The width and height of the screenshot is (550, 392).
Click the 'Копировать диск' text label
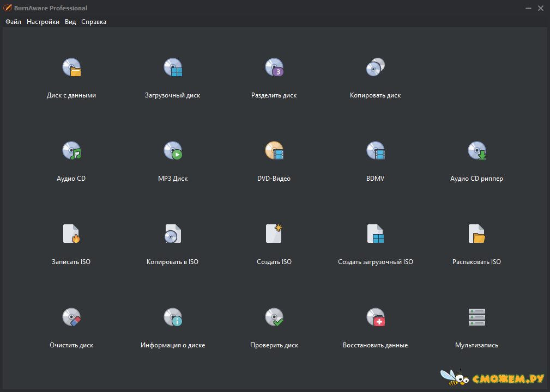pyautogui.click(x=376, y=95)
